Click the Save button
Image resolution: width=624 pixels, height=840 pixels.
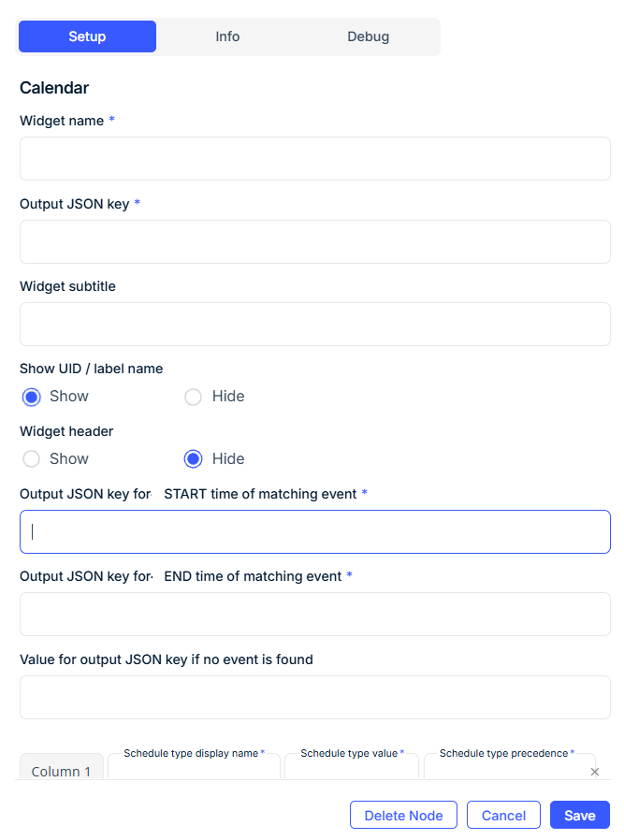click(x=579, y=814)
